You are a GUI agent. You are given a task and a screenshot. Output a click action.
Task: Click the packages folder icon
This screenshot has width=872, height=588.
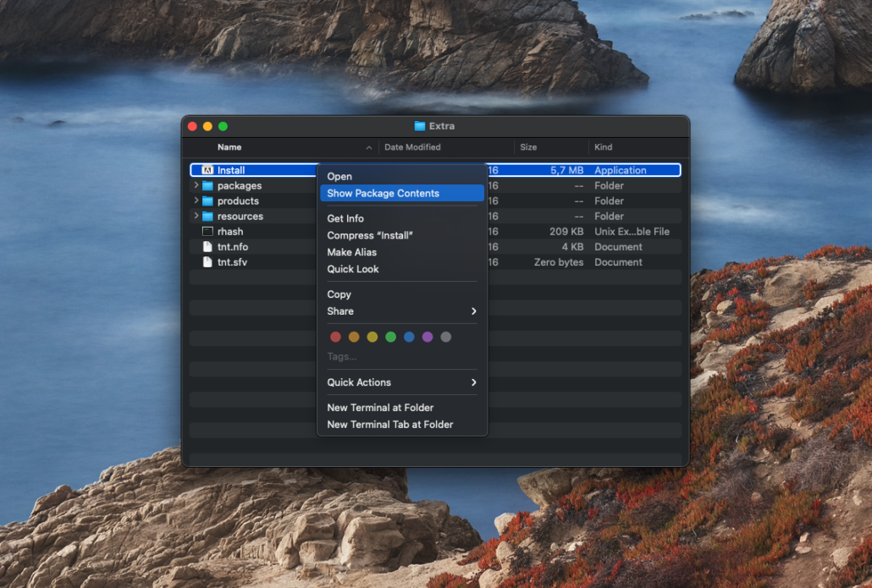coord(207,186)
